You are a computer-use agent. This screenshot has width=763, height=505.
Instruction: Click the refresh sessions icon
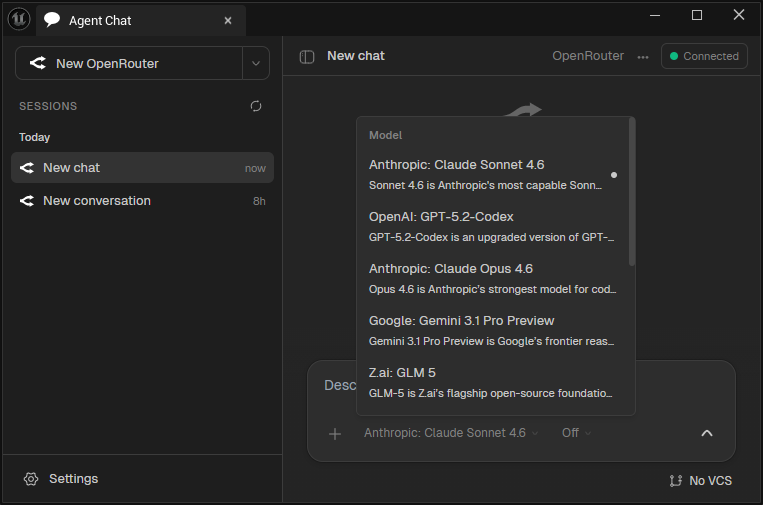[256, 106]
